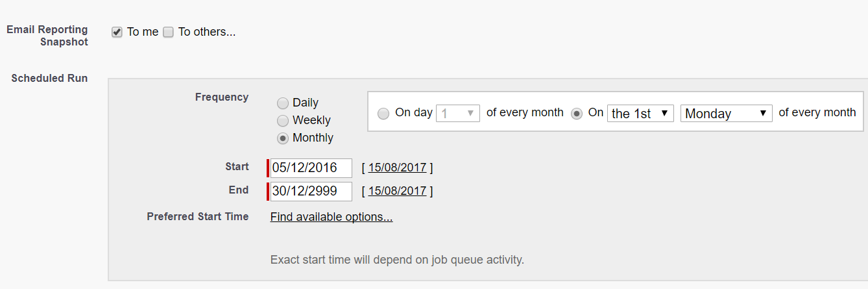
Task: Open "Find available options..." link
Action: coord(331,217)
